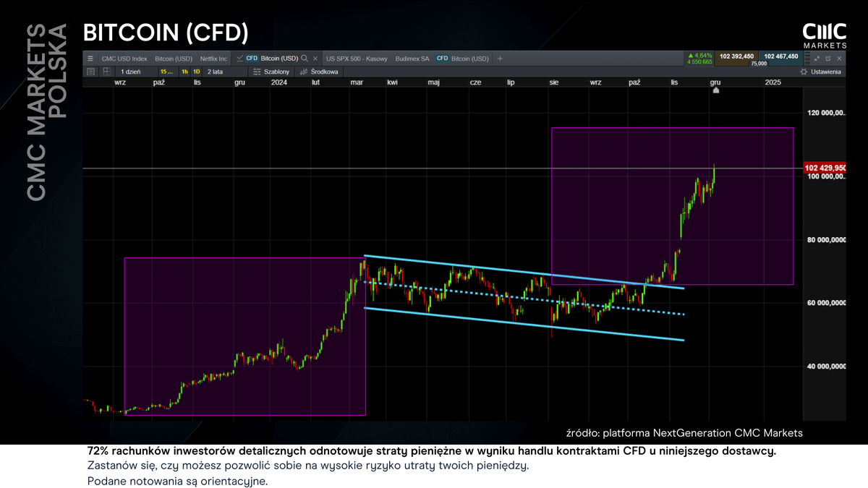Pop out chart into a new window
This screenshot has height=488, width=868.
pos(828,59)
